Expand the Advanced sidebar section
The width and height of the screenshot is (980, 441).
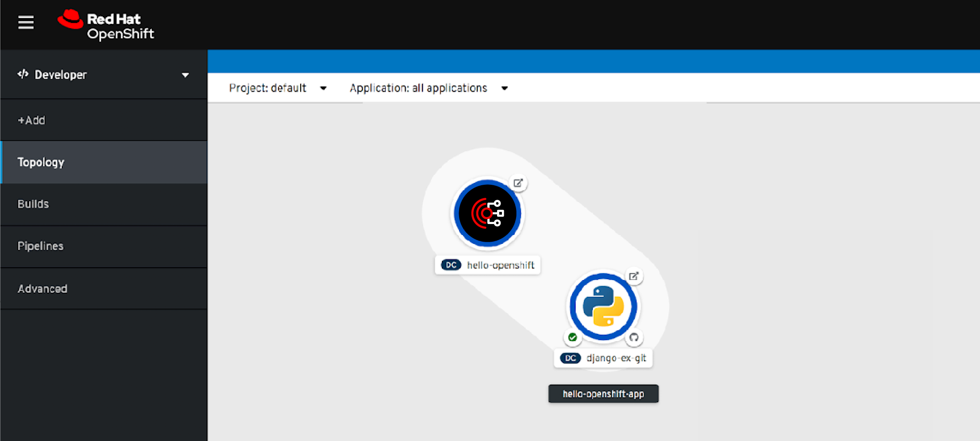pyautogui.click(x=42, y=289)
